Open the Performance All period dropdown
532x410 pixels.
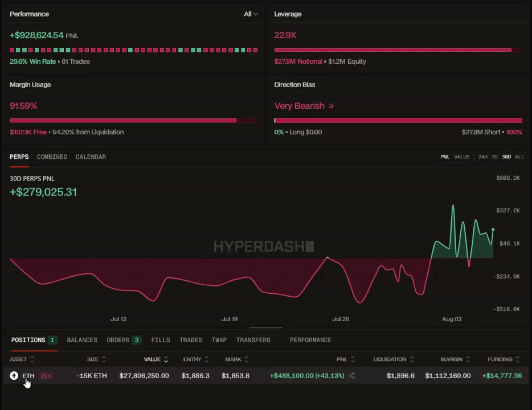(x=251, y=14)
